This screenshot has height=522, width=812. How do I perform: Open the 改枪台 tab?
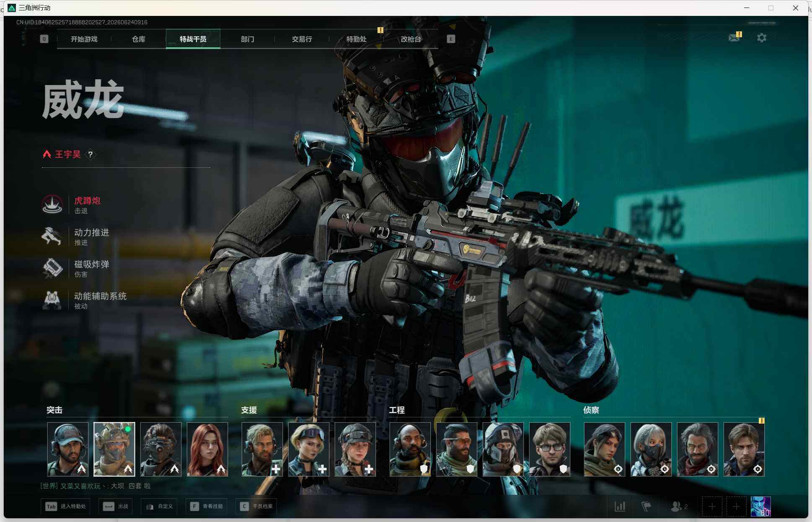click(x=411, y=39)
